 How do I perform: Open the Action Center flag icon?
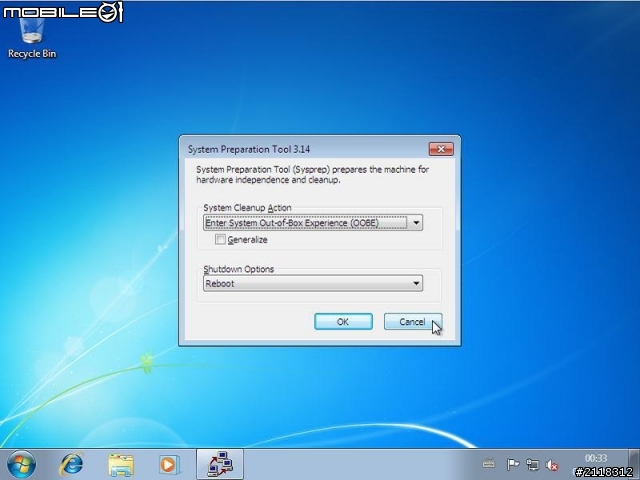(512, 464)
